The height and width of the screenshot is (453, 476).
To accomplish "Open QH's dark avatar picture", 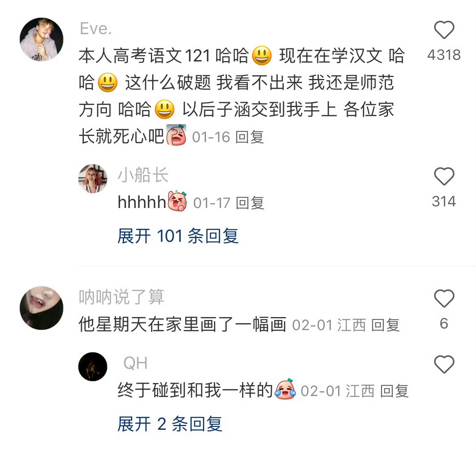I will pyautogui.click(x=93, y=366).
